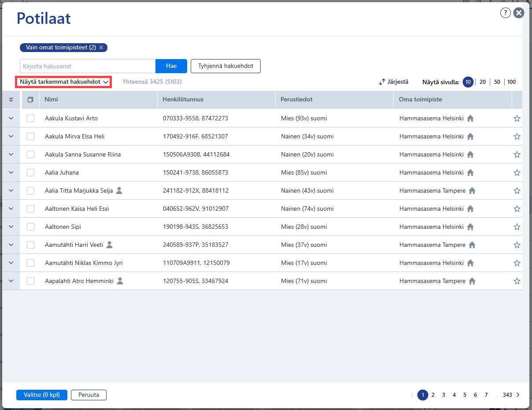The height and width of the screenshot is (410, 532).
Task: Show 20 patients per page
Action: (x=483, y=82)
